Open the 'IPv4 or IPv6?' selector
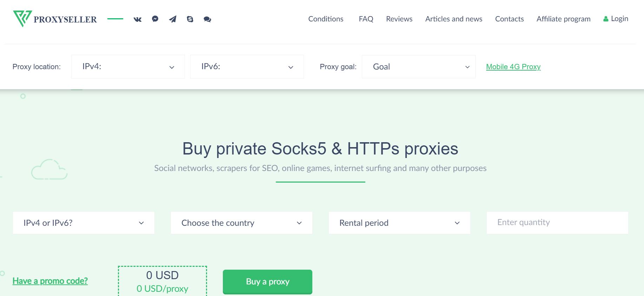Screen dimensions: 644x296 pyautogui.click(x=84, y=223)
